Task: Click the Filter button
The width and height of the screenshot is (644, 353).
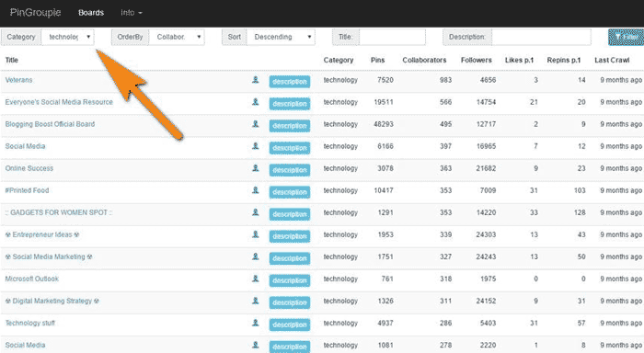Action: (626, 37)
